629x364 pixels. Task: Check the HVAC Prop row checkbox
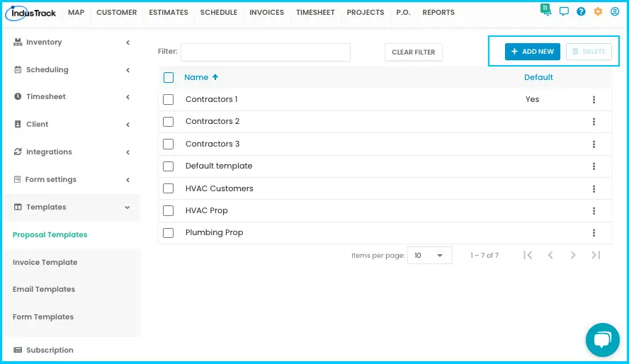coord(168,210)
